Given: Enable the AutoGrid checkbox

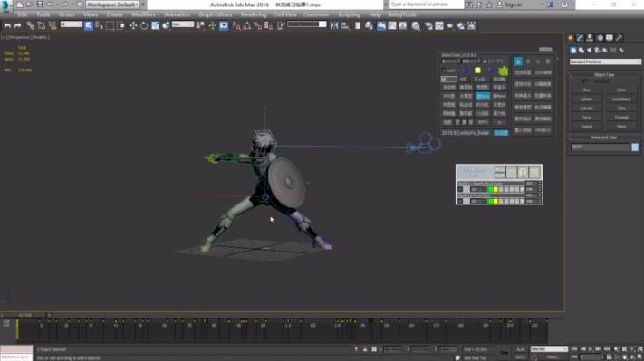Looking at the screenshot, I should coord(584,81).
